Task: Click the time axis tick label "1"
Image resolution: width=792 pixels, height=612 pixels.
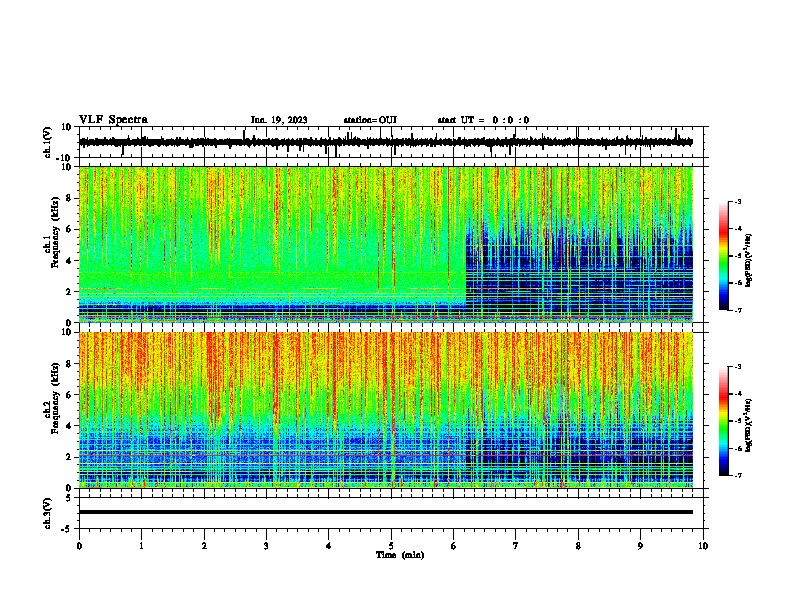Action: pyautogui.click(x=141, y=546)
